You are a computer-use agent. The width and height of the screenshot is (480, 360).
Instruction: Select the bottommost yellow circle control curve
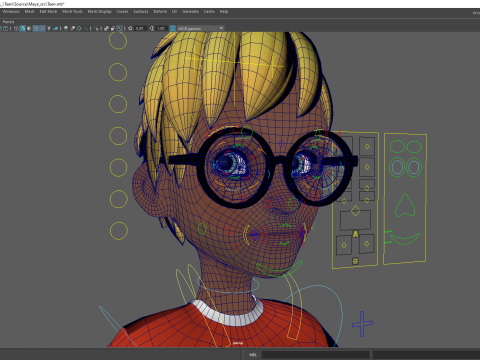tap(119, 231)
